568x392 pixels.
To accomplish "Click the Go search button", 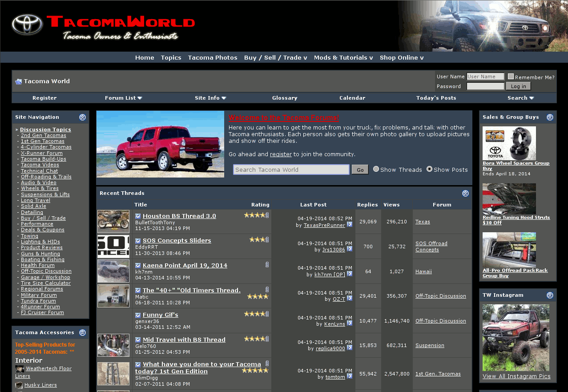I will (x=360, y=170).
